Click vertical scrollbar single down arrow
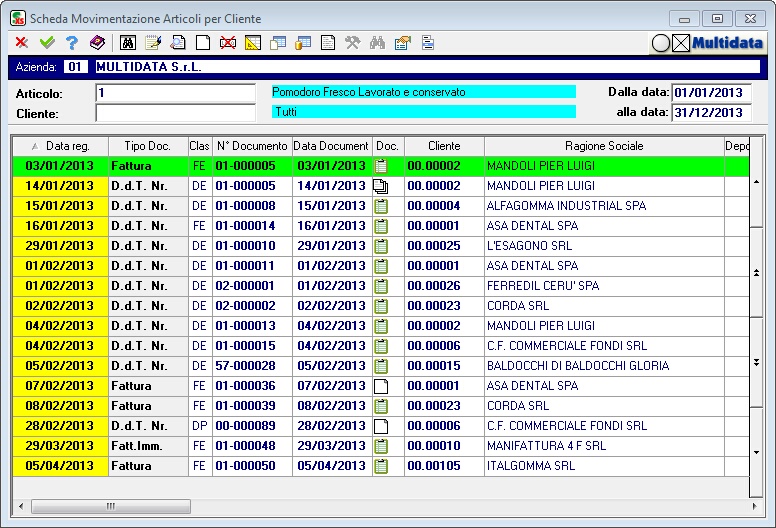The width and height of the screenshot is (776, 528). (756, 452)
